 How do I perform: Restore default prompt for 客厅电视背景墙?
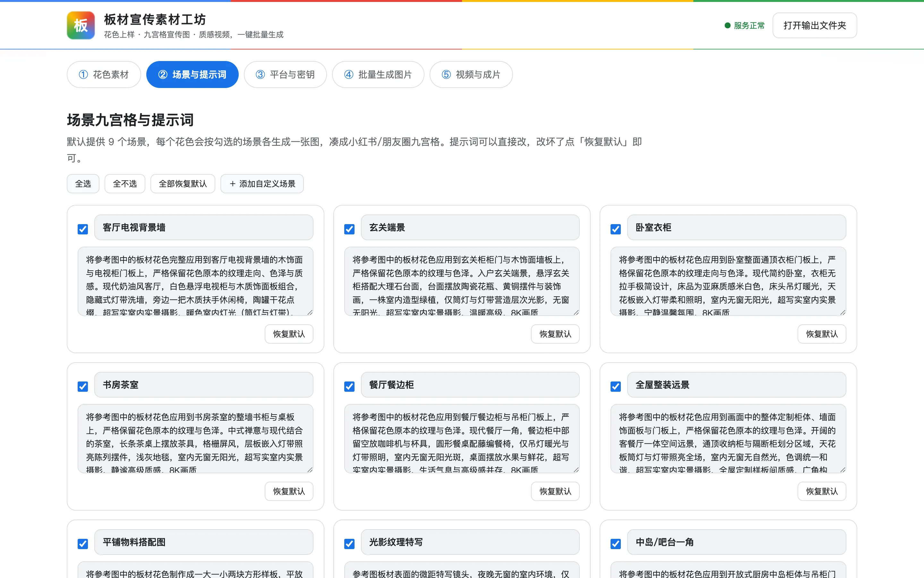[289, 334]
